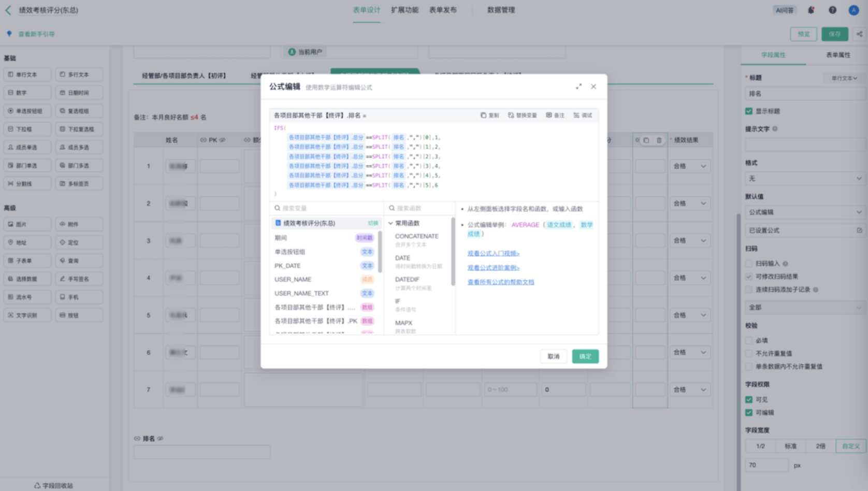868x491 pixels.
Task: Open the 合格 dropdown in row 7
Action: tap(690, 389)
